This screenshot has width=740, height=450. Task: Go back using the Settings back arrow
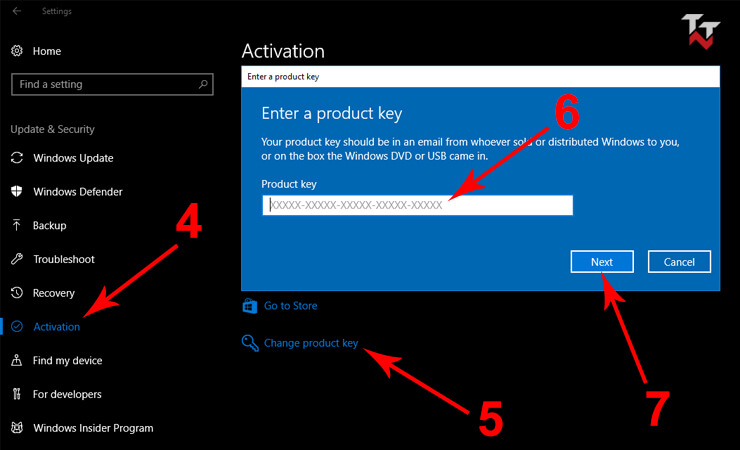17,11
